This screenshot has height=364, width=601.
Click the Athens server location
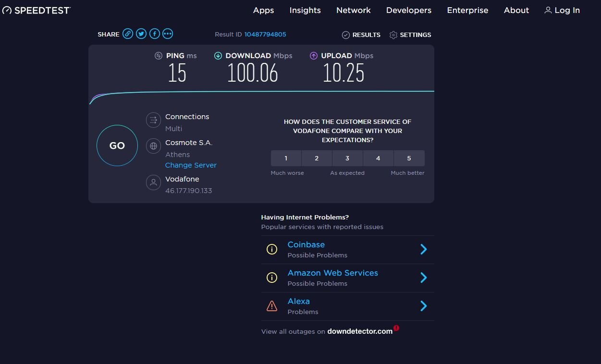point(177,155)
